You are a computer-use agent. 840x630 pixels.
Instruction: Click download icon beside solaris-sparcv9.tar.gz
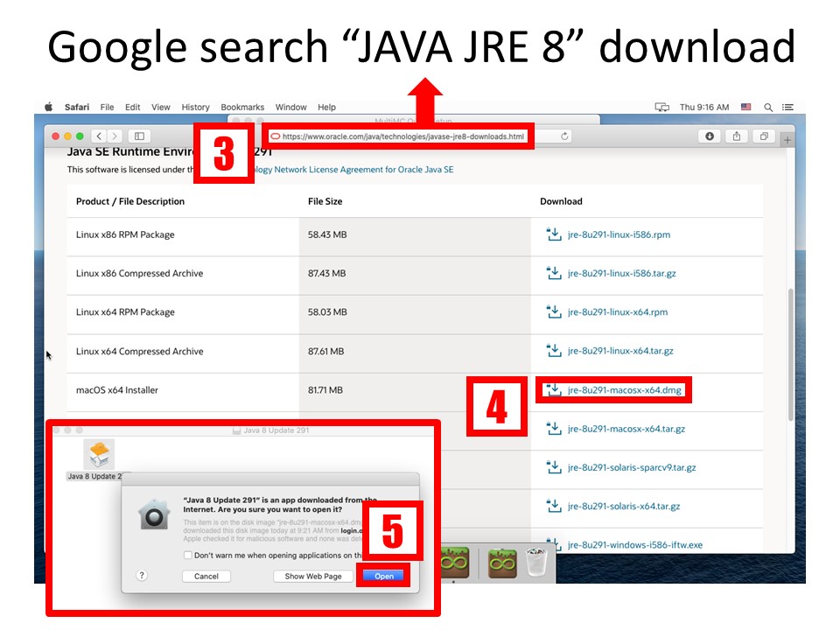[x=553, y=466]
